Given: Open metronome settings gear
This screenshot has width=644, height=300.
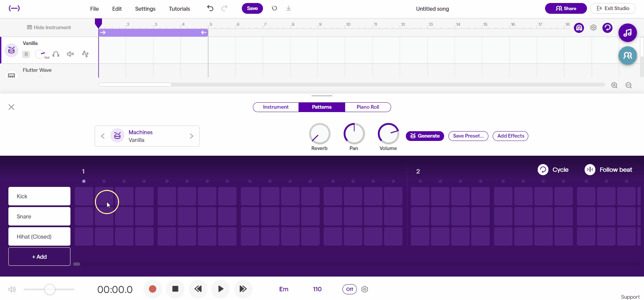Looking at the screenshot, I should pos(365,289).
